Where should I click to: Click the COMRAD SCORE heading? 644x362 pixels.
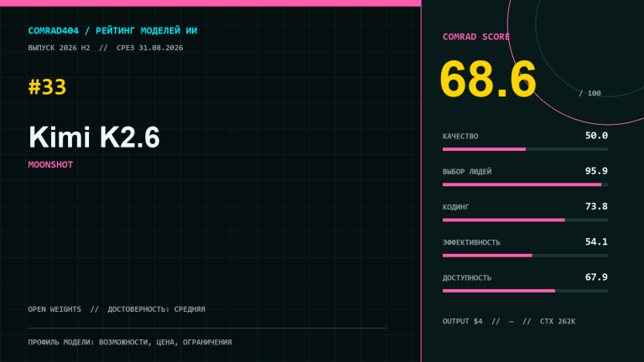(476, 37)
